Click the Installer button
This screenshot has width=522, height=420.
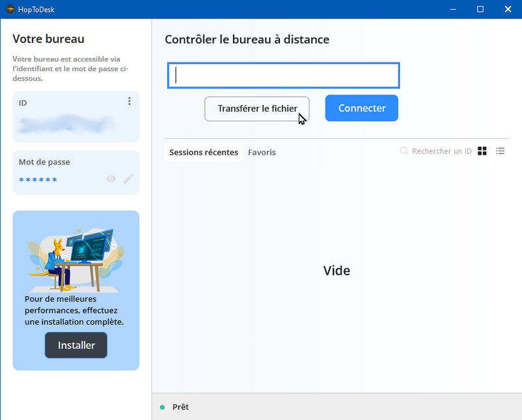[x=76, y=346]
